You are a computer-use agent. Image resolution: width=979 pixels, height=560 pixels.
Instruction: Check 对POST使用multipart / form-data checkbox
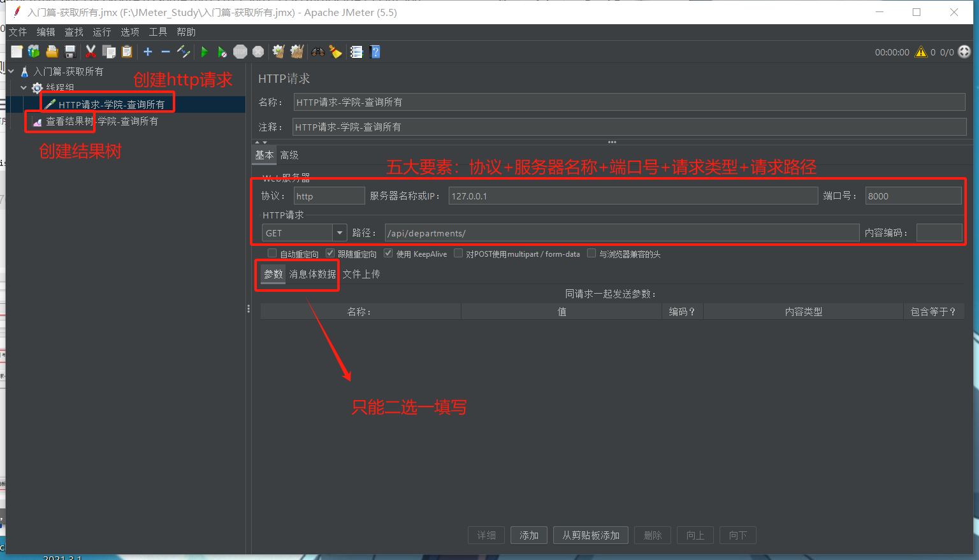pos(458,254)
